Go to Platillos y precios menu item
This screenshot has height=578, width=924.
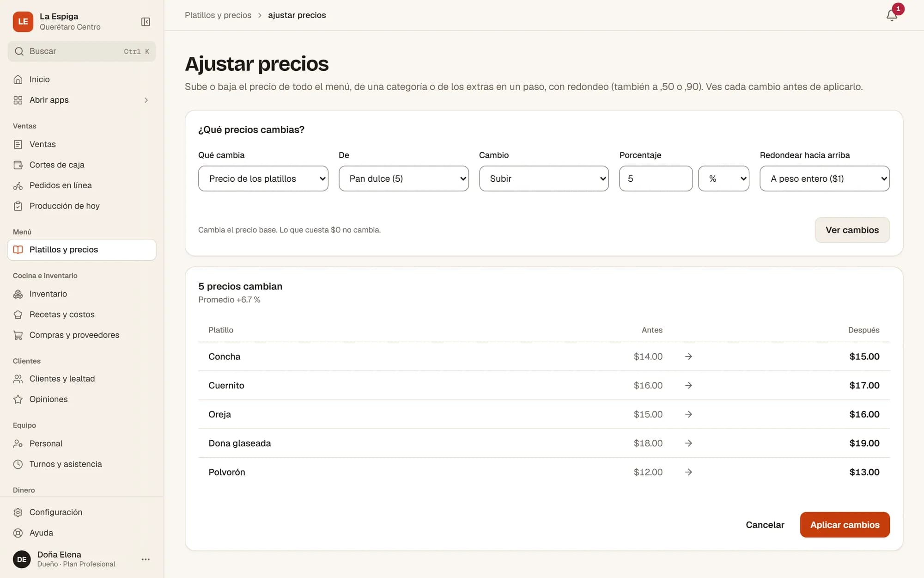tap(82, 250)
